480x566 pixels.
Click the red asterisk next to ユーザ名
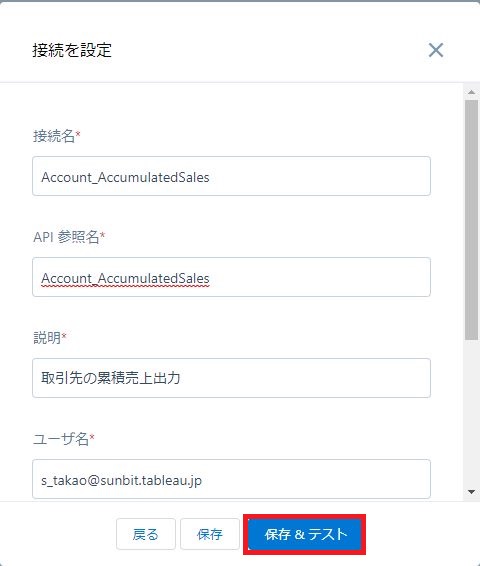point(92,436)
